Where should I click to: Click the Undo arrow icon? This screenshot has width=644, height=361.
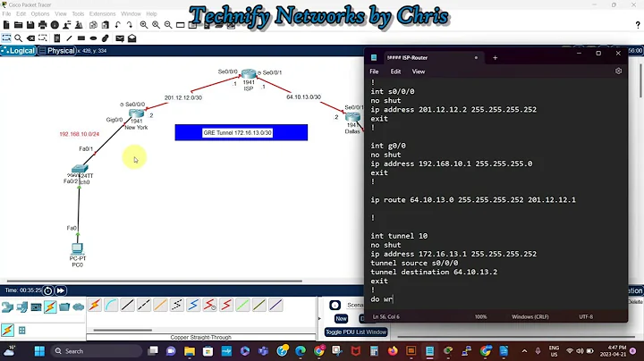tap(117, 25)
